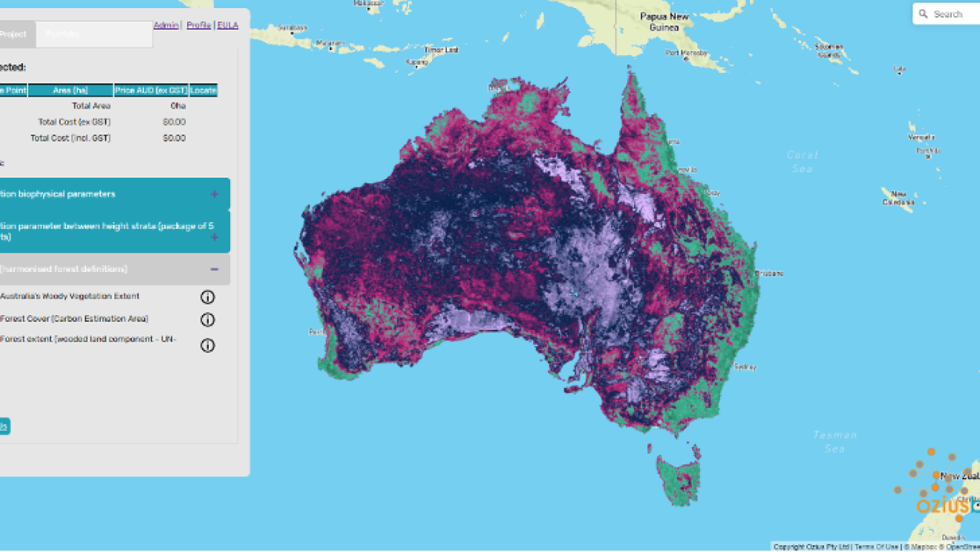Click the Ozius logo on the map

point(941,506)
